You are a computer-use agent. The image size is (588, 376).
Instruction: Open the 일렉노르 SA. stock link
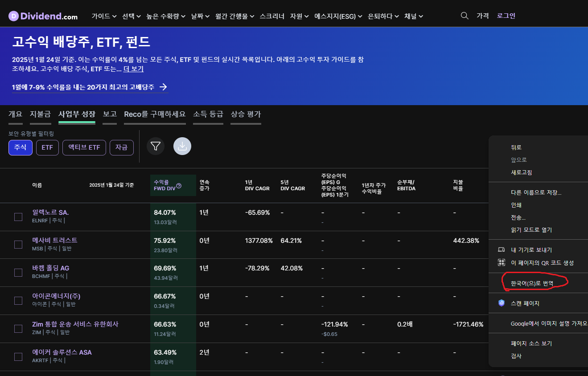click(50, 213)
